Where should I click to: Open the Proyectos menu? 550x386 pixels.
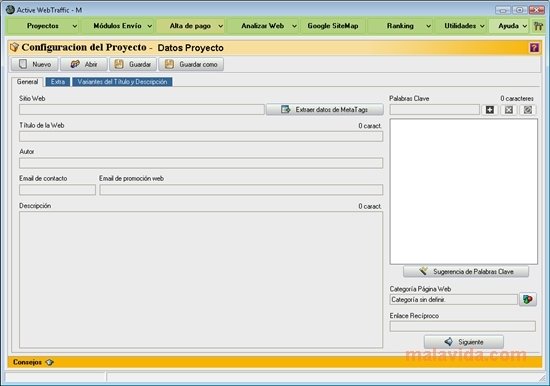tap(43, 26)
